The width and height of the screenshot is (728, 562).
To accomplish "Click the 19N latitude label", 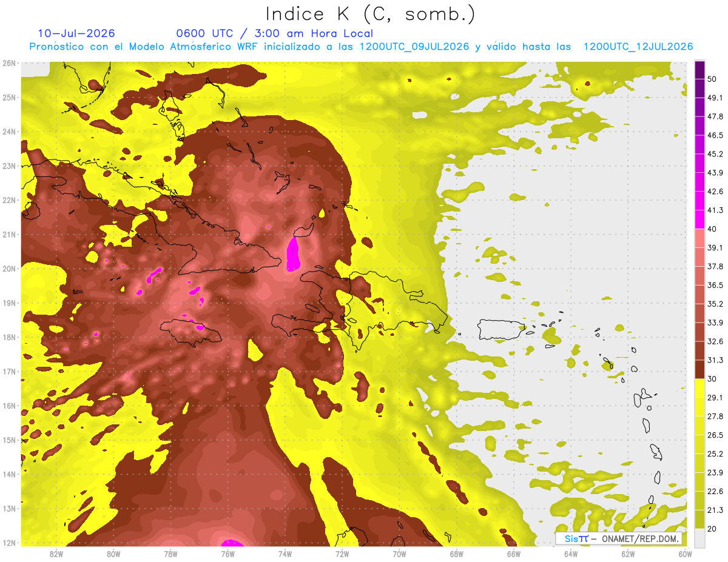I will (x=8, y=303).
